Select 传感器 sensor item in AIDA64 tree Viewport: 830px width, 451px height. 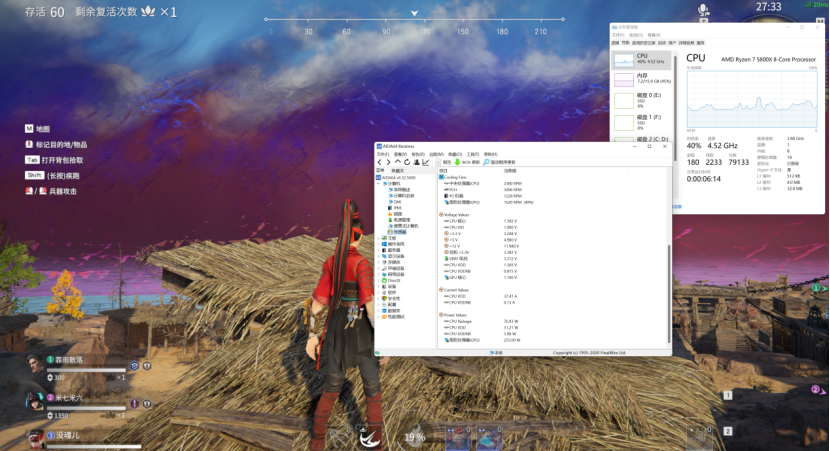[397, 232]
